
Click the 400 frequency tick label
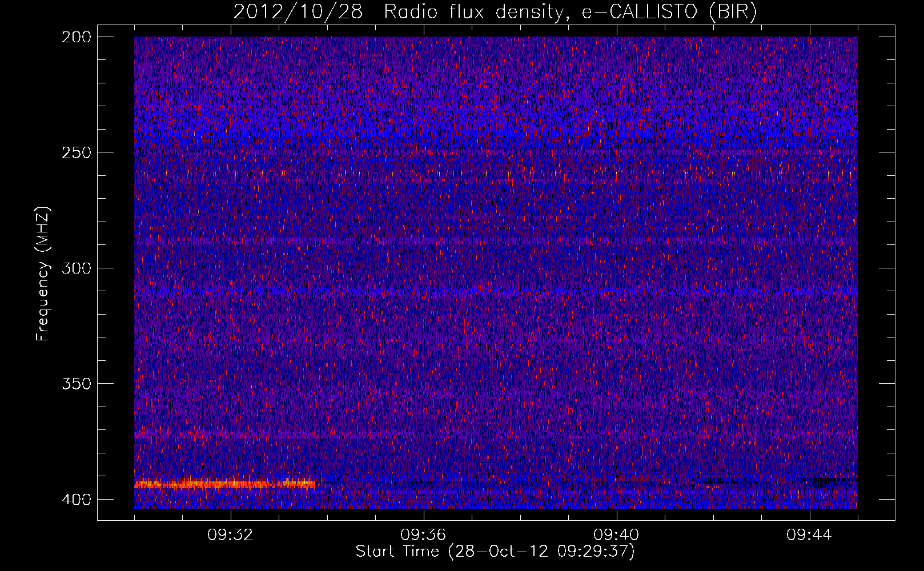(76, 500)
